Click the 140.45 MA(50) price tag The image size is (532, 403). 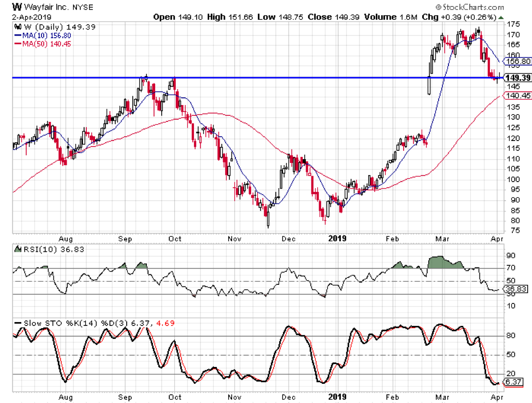pos(518,96)
